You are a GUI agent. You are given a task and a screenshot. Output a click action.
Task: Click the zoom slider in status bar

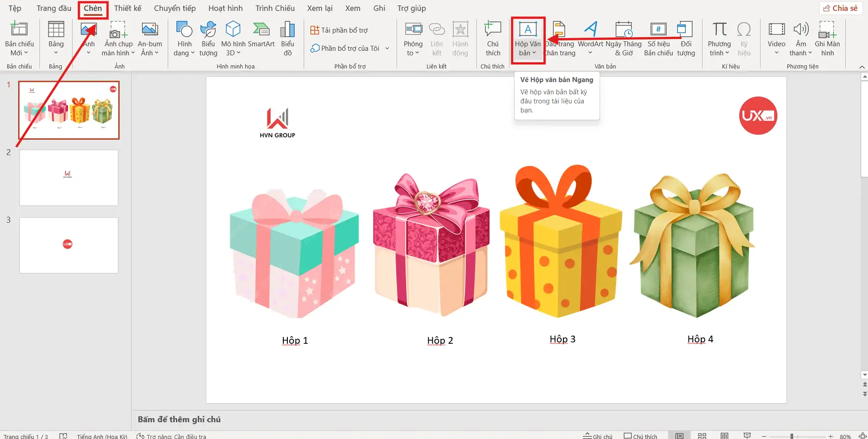click(x=792, y=436)
